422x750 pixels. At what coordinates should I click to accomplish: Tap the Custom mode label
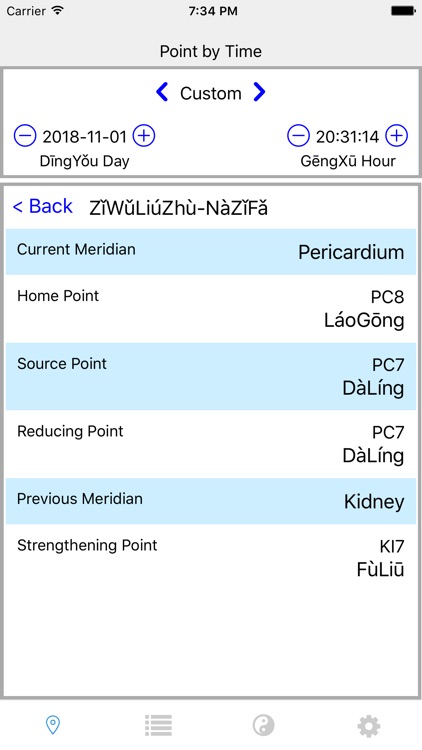(211, 93)
